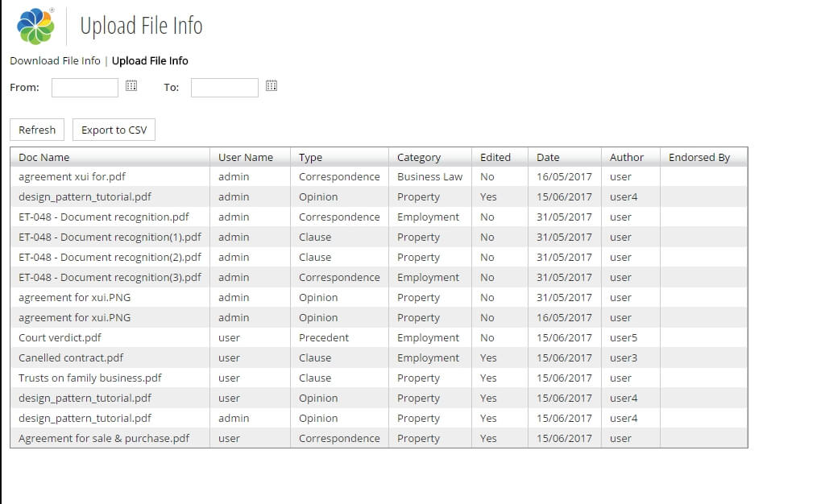Viewport: 825px width, 504px height.
Task: Click ET-048 - Document recognition(3).pdf
Action: click(x=110, y=278)
